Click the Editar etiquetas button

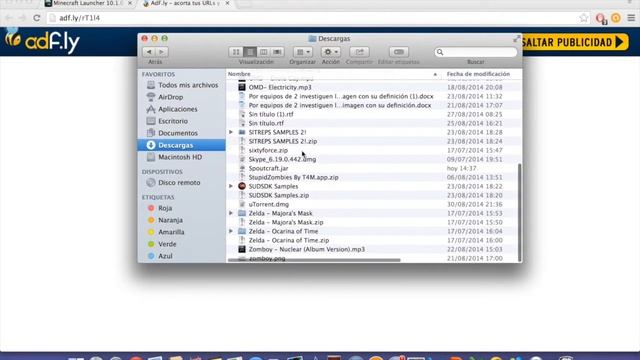click(399, 52)
